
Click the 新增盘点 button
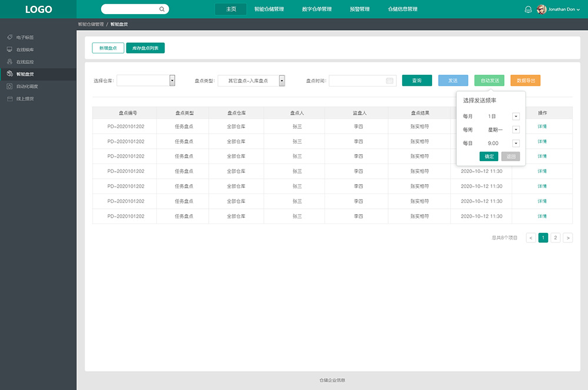108,48
